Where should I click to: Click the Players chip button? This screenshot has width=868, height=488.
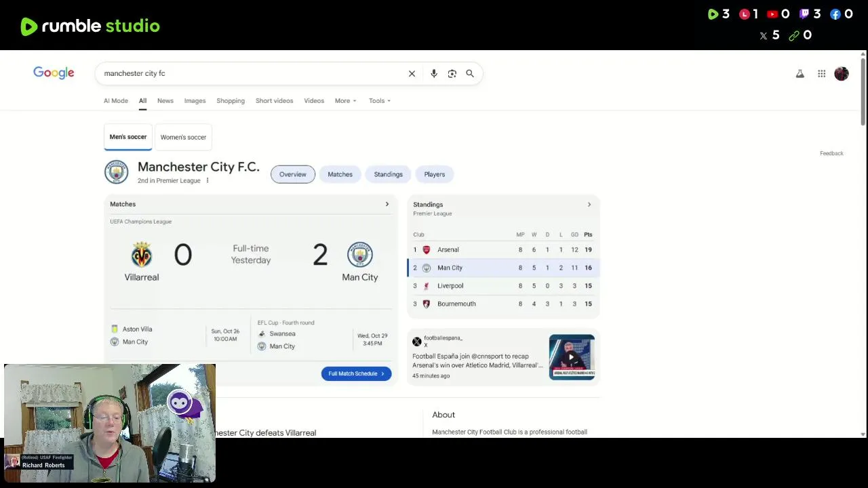(435, 174)
